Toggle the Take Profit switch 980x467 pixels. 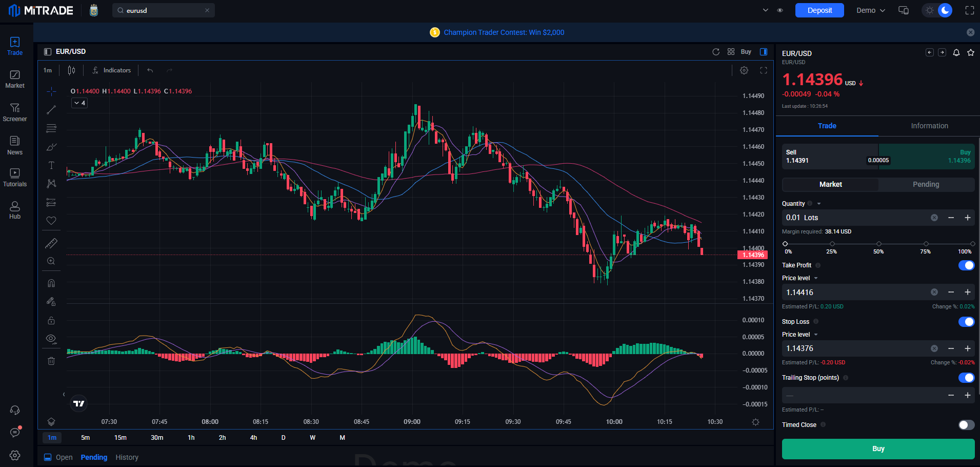pyautogui.click(x=967, y=265)
